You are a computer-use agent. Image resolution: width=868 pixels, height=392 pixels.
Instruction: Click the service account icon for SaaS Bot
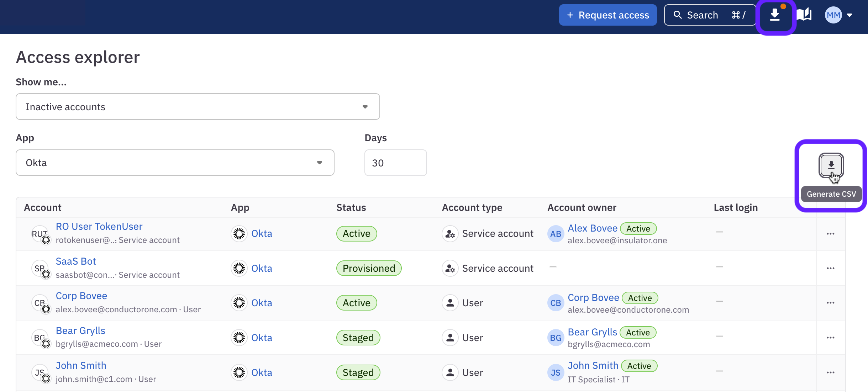click(x=449, y=268)
